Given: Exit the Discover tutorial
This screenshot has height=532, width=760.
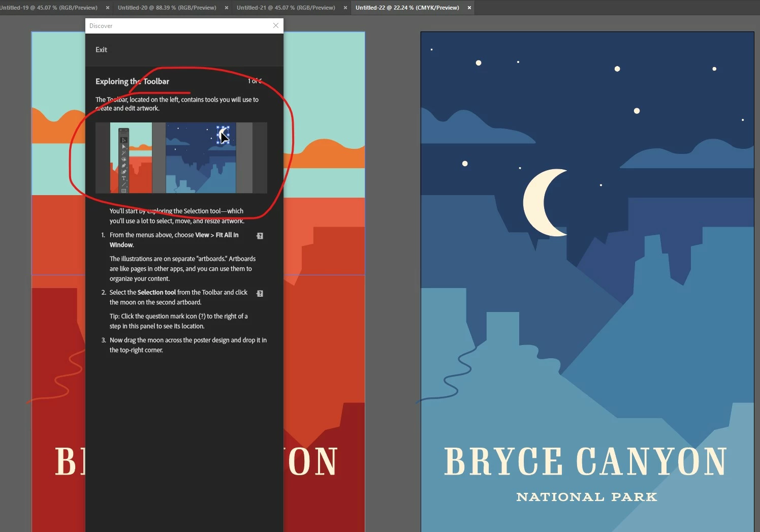Looking at the screenshot, I should 101,50.
